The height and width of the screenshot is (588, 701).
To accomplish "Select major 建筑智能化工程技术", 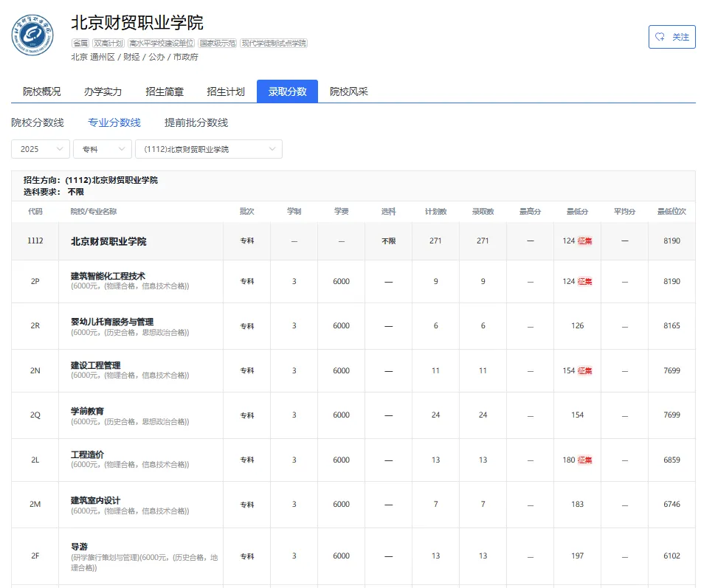I will pyautogui.click(x=108, y=276).
